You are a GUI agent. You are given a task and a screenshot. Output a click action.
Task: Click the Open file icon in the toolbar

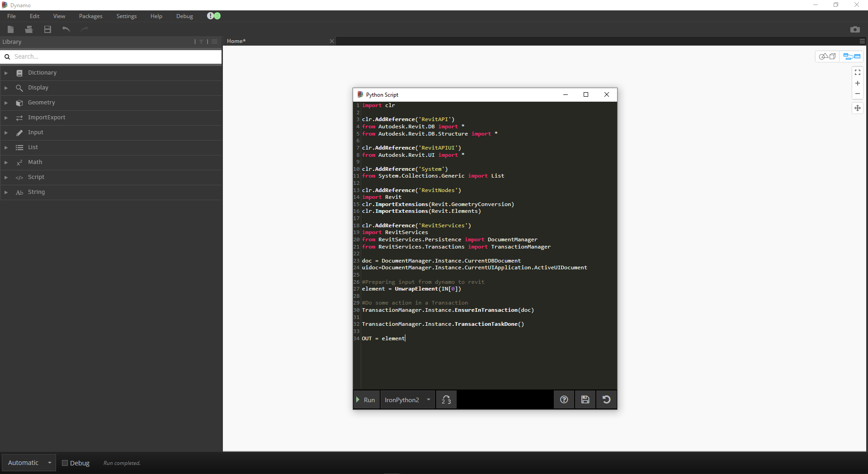[29, 29]
